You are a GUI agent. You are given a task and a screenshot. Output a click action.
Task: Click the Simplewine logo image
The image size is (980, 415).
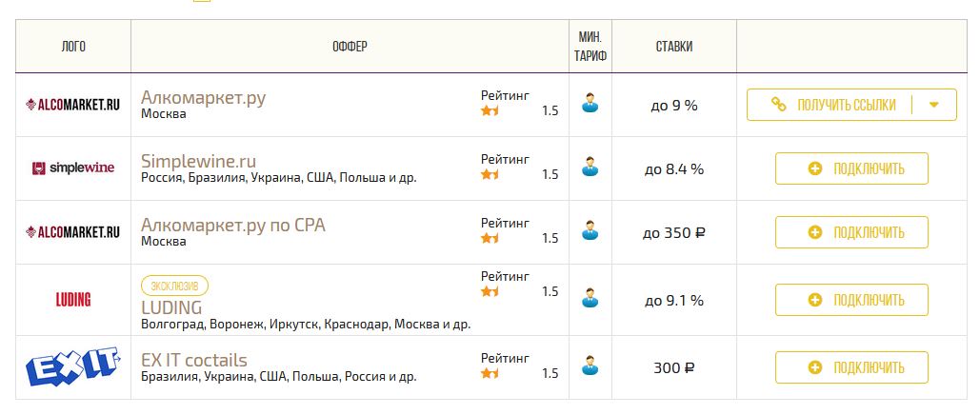[72, 168]
